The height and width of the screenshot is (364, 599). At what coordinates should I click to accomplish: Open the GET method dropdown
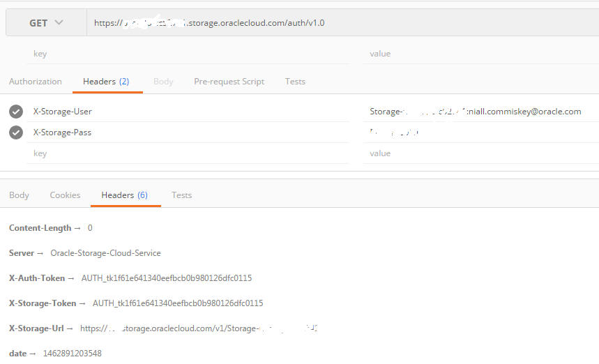tap(46, 23)
